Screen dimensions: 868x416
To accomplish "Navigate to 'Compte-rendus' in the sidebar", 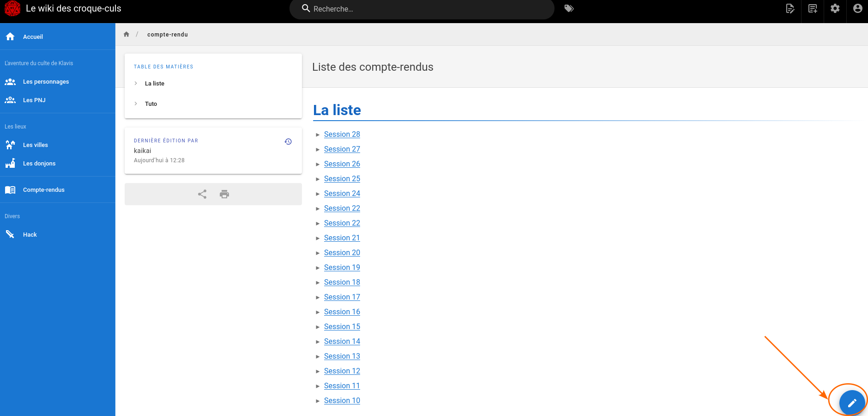I will click(43, 190).
